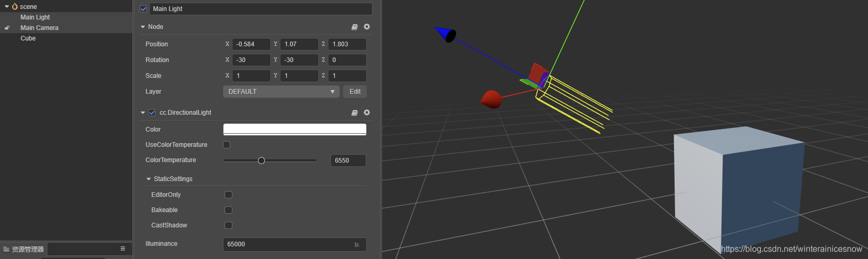The image size is (868, 259).
Task: Tick the Bakeable checkbox
Action: tap(228, 210)
